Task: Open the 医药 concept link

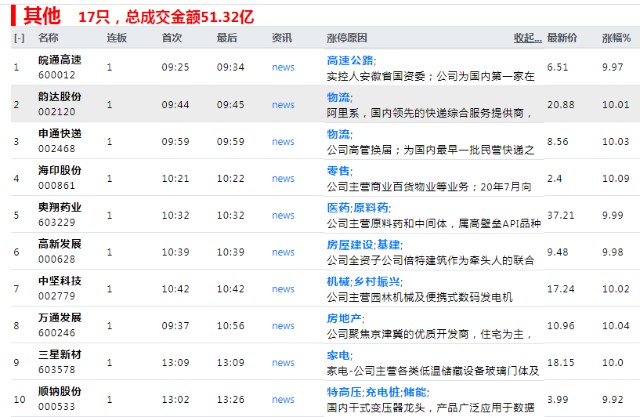Action: pos(338,208)
